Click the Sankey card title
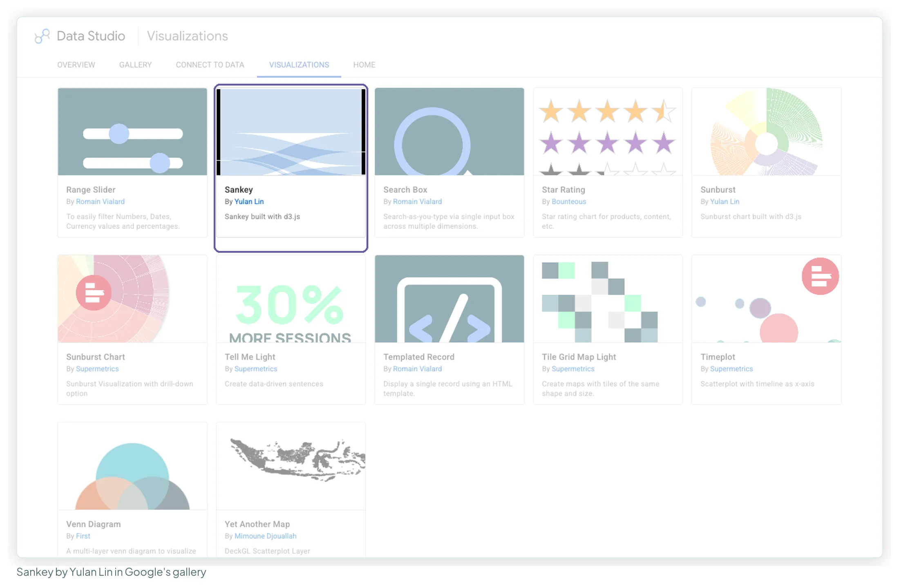899x588 pixels. pyautogui.click(x=239, y=190)
